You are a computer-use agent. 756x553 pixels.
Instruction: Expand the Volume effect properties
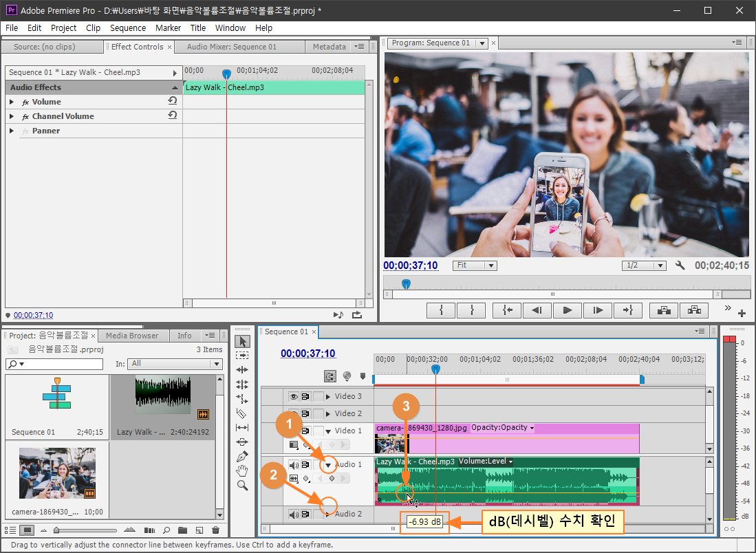[x=12, y=102]
